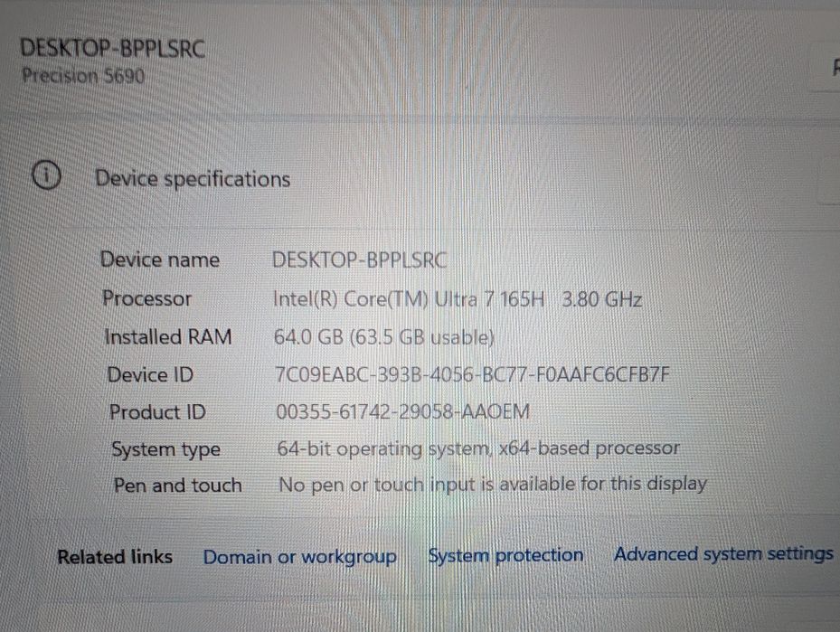Click the Processor label
The width and height of the screenshot is (840, 632).
pos(146,298)
